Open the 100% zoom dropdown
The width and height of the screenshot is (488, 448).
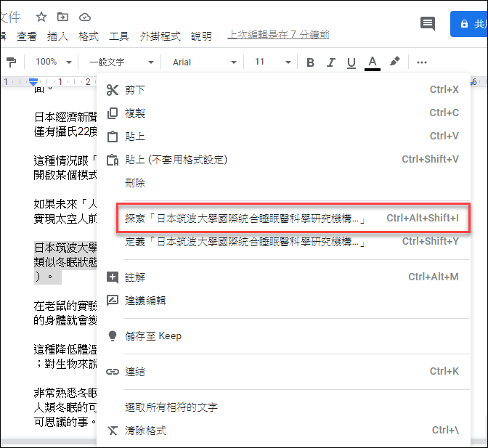pos(54,62)
